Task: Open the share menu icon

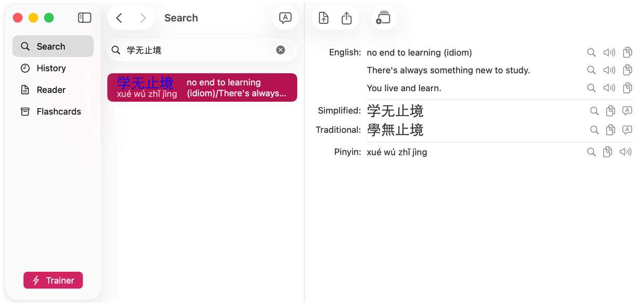Action: coord(346,18)
